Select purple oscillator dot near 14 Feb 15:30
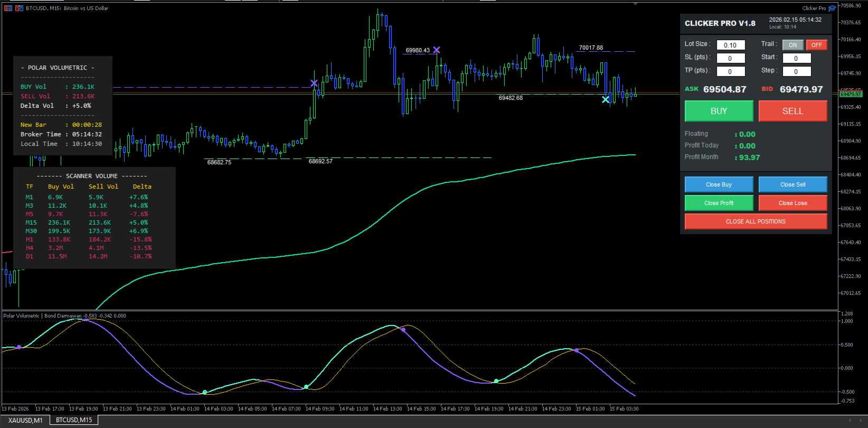The image size is (868, 428). [x=403, y=330]
